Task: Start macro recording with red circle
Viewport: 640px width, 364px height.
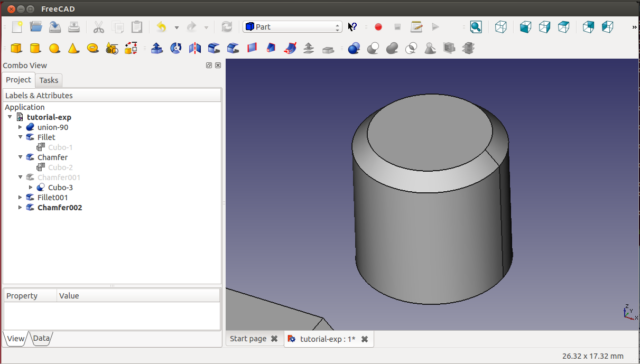Action: click(x=378, y=27)
